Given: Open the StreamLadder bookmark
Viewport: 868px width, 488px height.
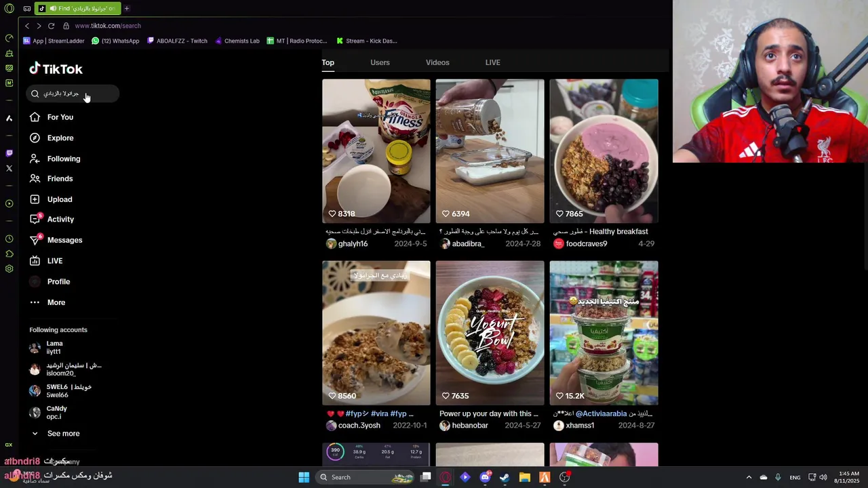Looking at the screenshot, I should (x=54, y=41).
